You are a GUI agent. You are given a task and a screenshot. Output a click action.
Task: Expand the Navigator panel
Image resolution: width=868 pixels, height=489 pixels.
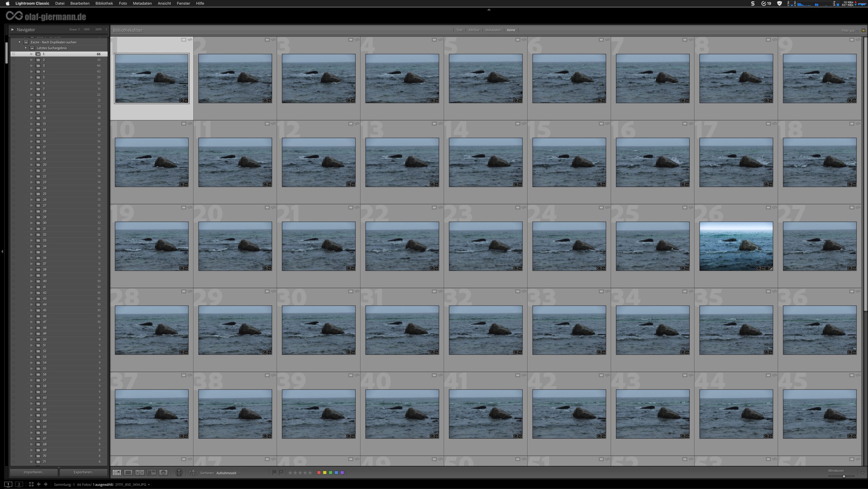[13, 30]
